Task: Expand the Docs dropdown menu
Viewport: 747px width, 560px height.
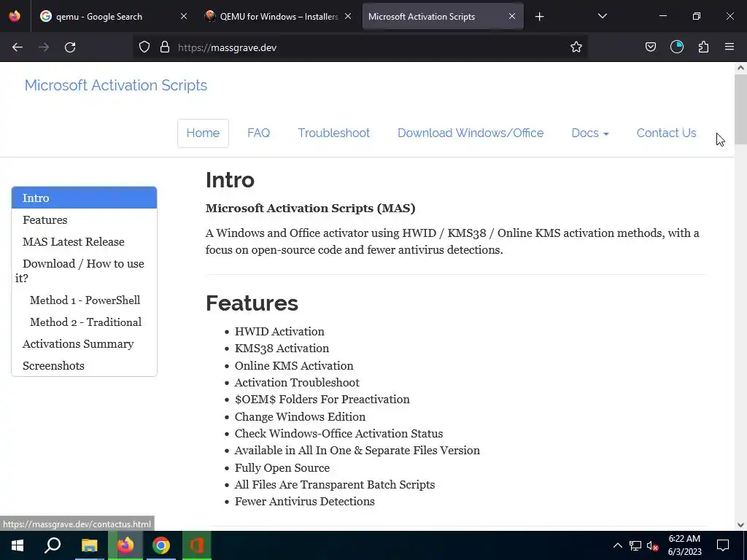Action: 589,133
